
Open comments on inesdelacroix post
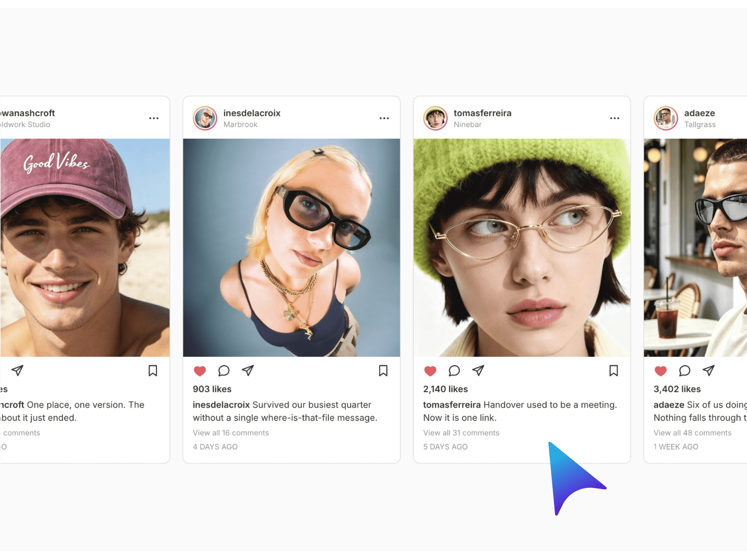(x=224, y=371)
